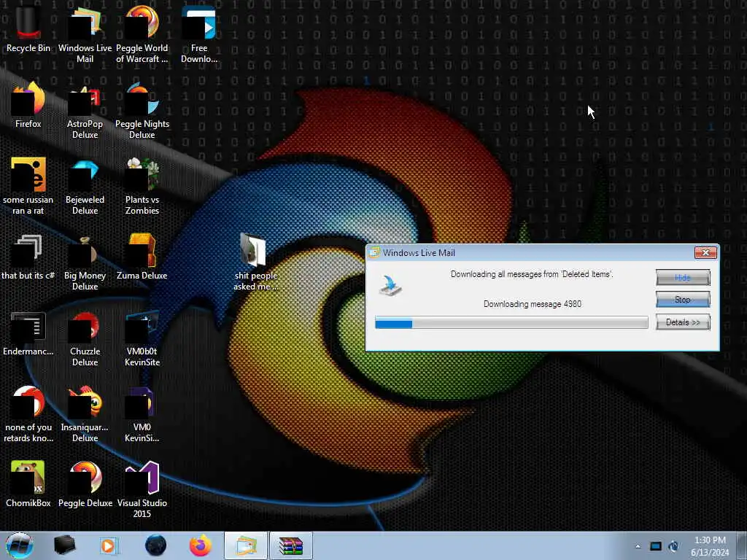Select Peggle Nights Deluxe desktop icon
The width and height of the screenshot is (747, 560).
[142, 111]
